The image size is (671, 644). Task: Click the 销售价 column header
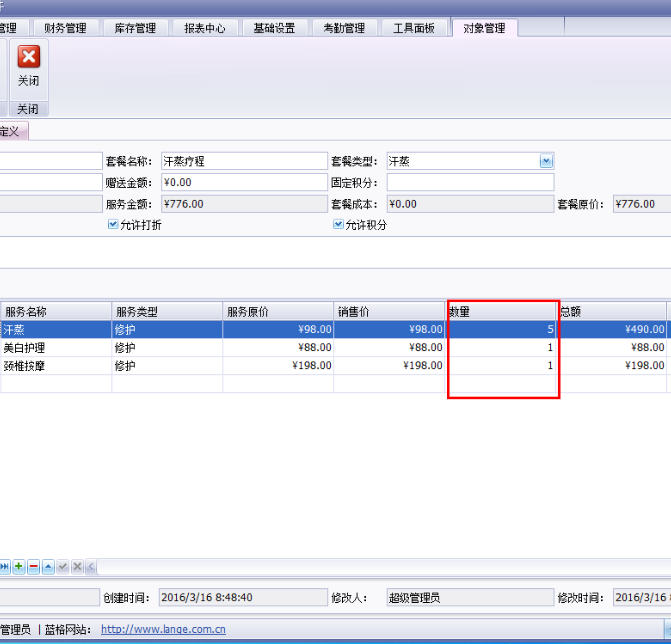389,312
